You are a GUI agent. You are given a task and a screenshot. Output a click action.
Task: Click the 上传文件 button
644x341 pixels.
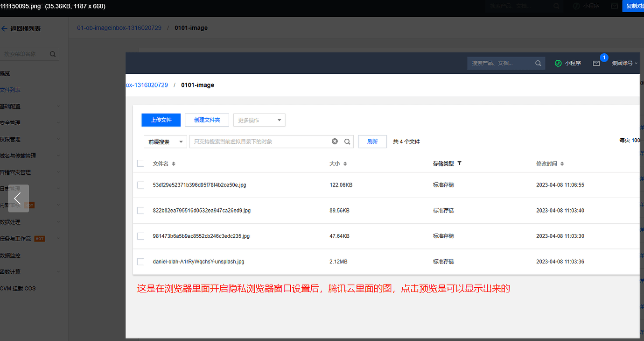point(161,120)
